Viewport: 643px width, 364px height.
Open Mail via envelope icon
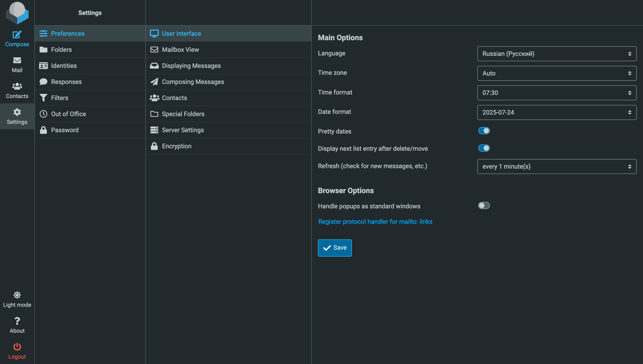click(x=17, y=60)
